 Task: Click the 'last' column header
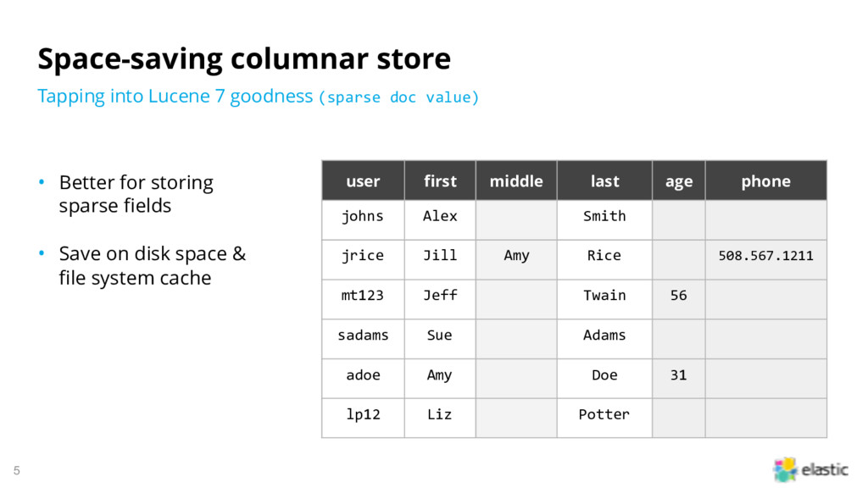click(604, 181)
